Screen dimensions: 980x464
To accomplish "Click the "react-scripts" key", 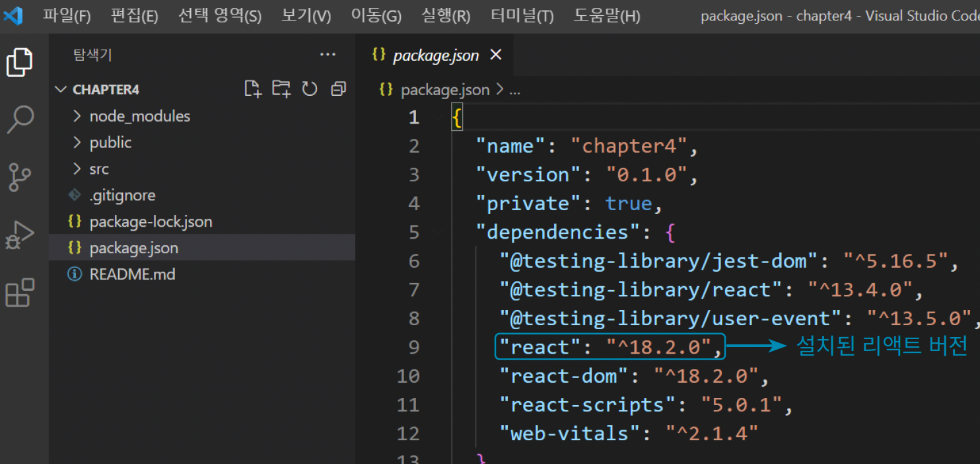I will pyautogui.click(x=587, y=405).
